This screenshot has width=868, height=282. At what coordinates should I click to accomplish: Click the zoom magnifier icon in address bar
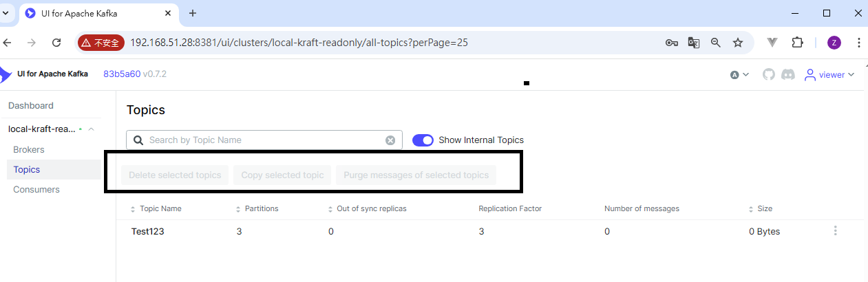(716, 43)
